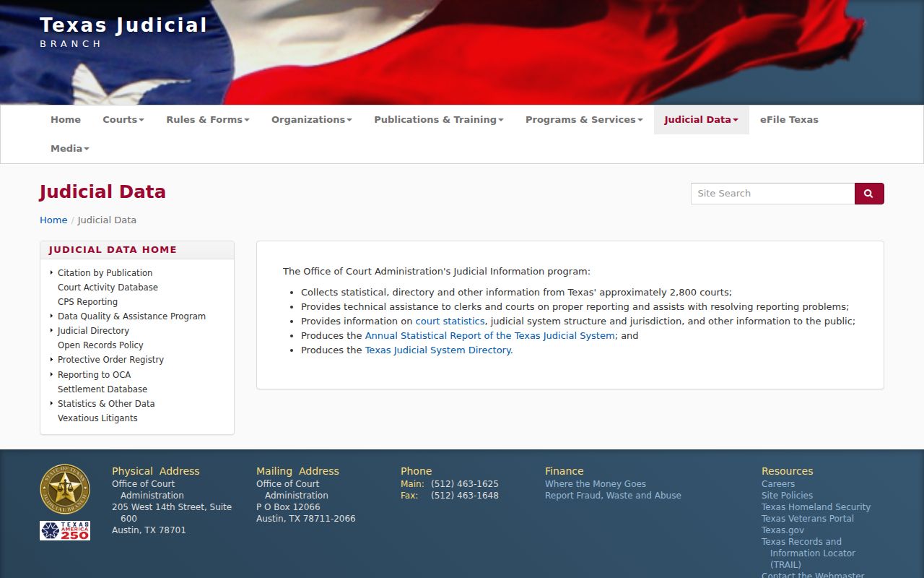The height and width of the screenshot is (578, 924).
Task: Click the search magnifier button
Action: pyautogui.click(x=869, y=194)
